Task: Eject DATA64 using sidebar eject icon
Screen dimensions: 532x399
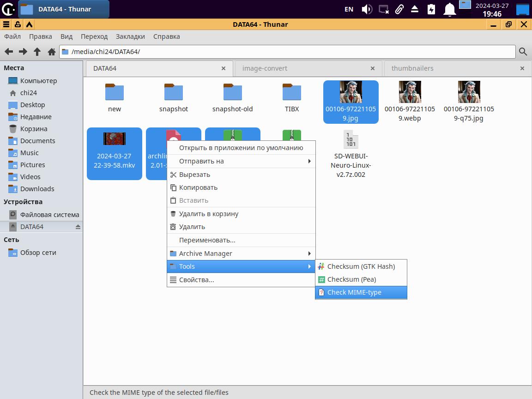Action: pyautogui.click(x=78, y=227)
